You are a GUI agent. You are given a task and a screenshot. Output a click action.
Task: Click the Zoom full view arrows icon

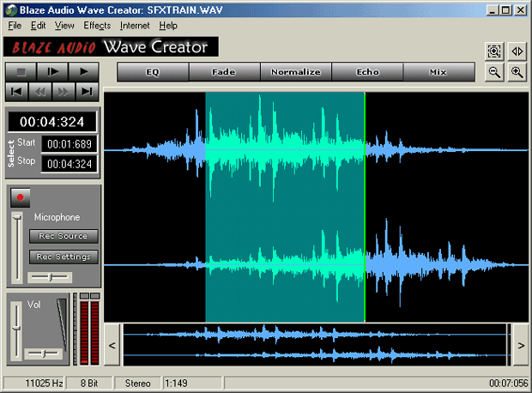point(517,51)
